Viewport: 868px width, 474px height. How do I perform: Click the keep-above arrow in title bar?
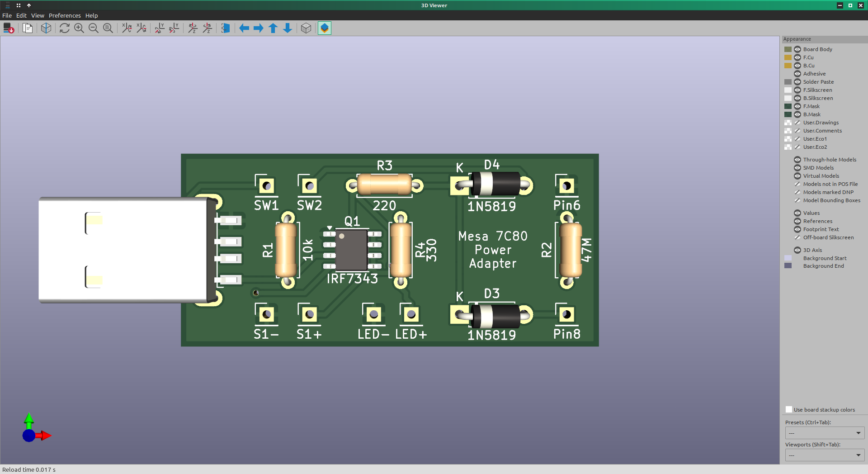[29, 5]
